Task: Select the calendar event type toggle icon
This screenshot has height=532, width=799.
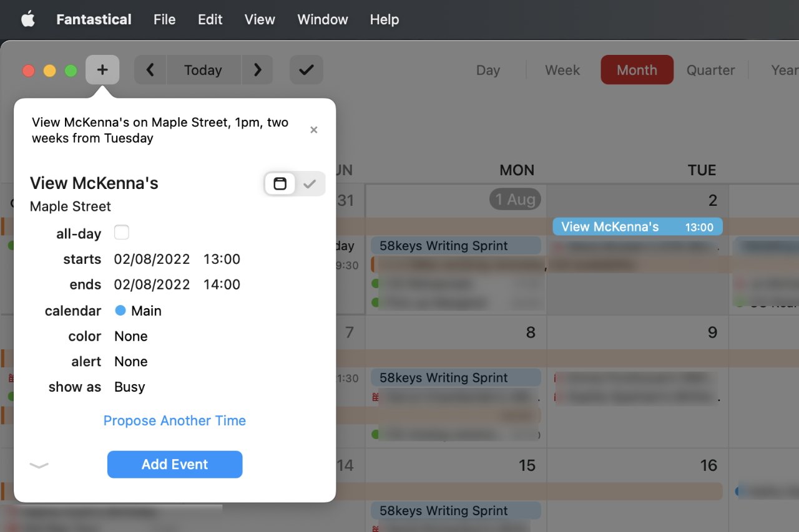Action: pos(280,183)
